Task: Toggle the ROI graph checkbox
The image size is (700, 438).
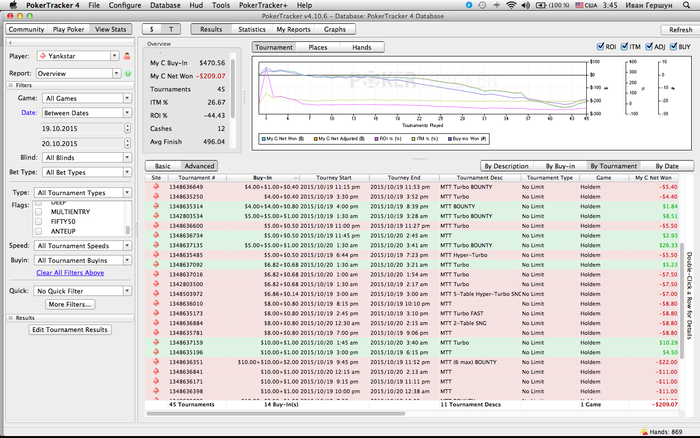Action: pos(600,46)
